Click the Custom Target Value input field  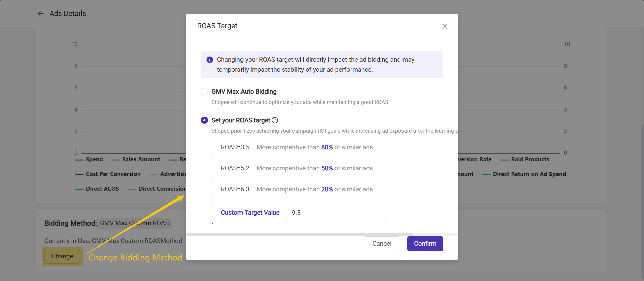tap(336, 213)
